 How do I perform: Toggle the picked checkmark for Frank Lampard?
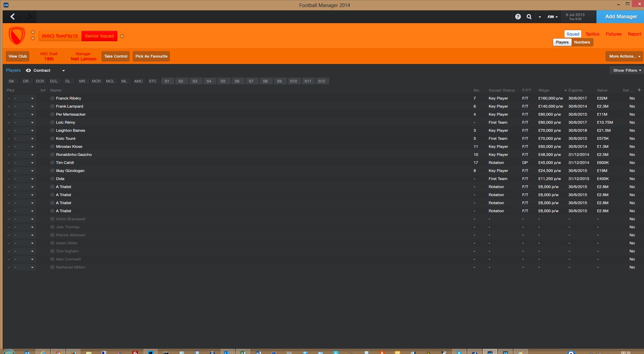coord(9,106)
